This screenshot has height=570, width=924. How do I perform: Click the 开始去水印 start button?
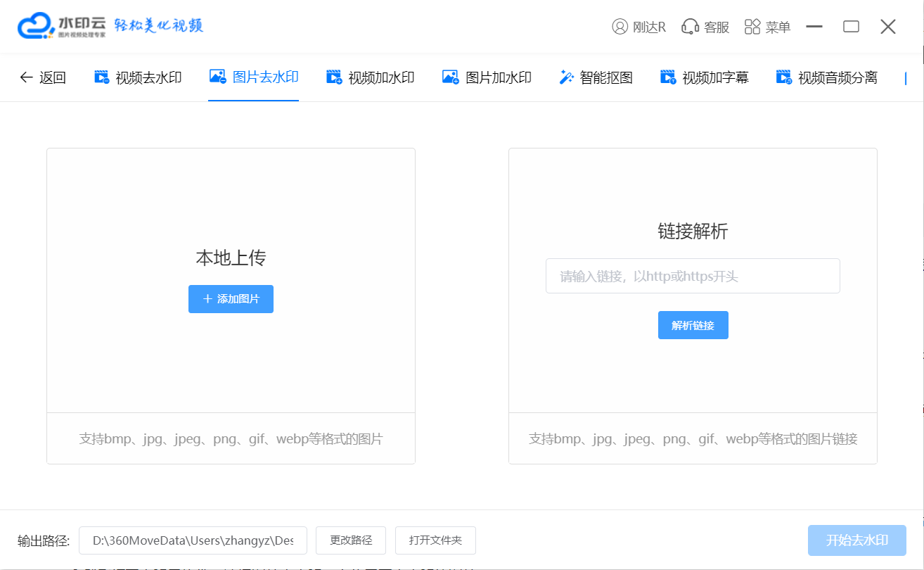[856, 540]
